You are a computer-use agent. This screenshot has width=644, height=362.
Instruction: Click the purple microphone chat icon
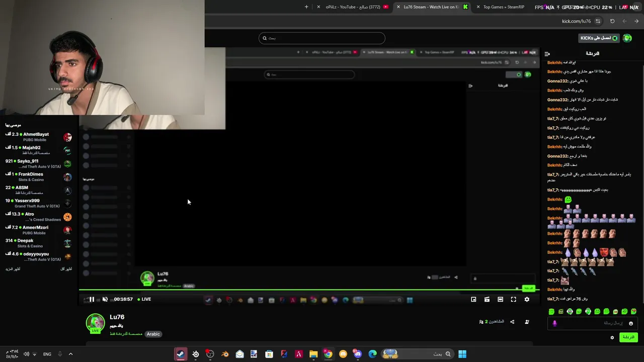point(554,323)
